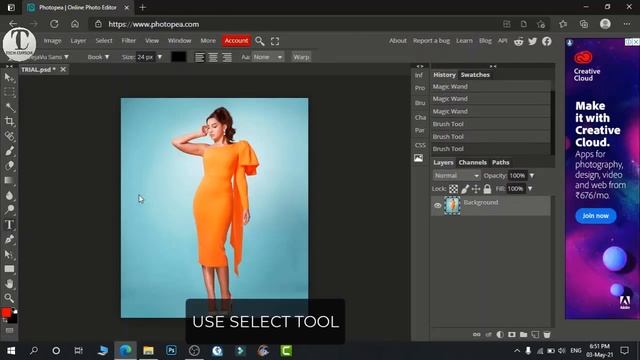The width and height of the screenshot is (640, 360).
Task: Open font style Book dropdown
Action: click(x=98, y=57)
